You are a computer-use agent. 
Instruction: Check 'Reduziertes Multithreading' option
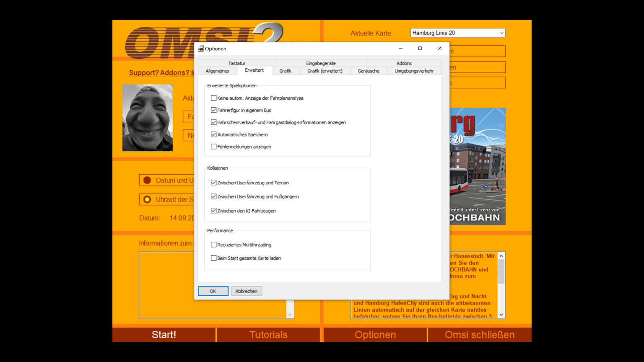(x=214, y=245)
